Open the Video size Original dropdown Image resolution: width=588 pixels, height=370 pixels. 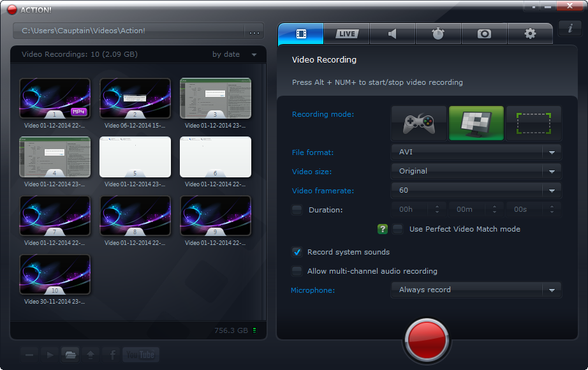[476, 171]
